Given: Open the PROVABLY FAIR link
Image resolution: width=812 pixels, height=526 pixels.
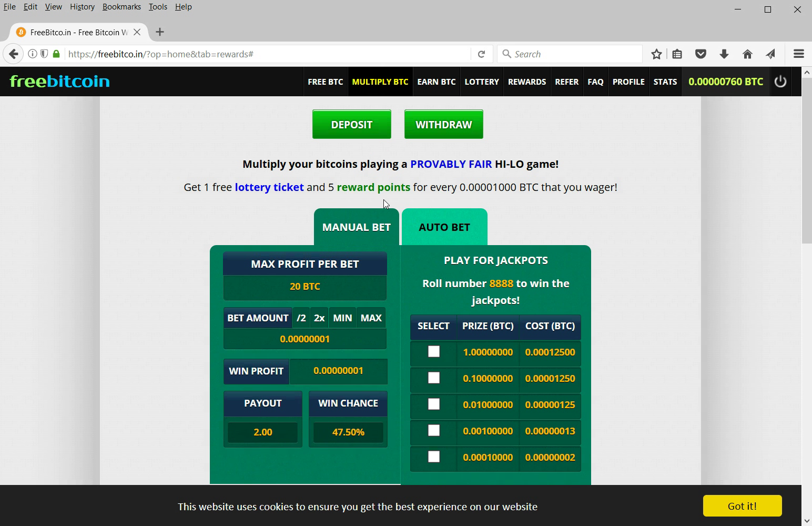Looking at the screenshot, I should tap(451, 164).
